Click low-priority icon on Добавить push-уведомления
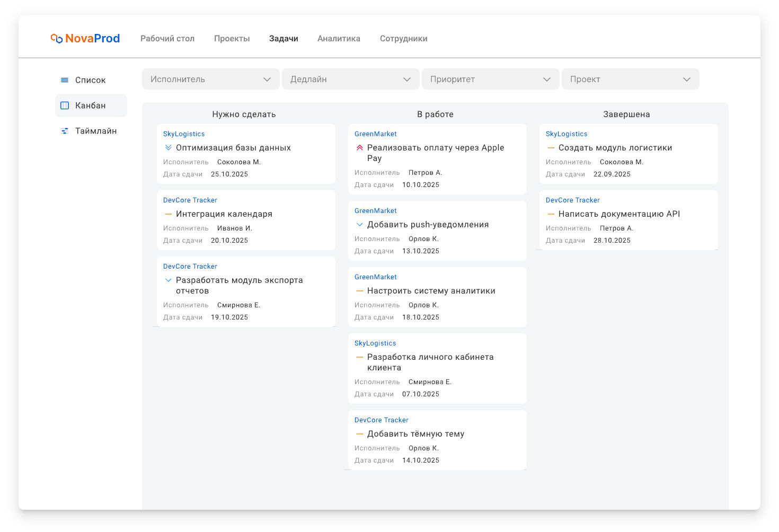Screen dimensions: 779x532 (x=360, y=225)
